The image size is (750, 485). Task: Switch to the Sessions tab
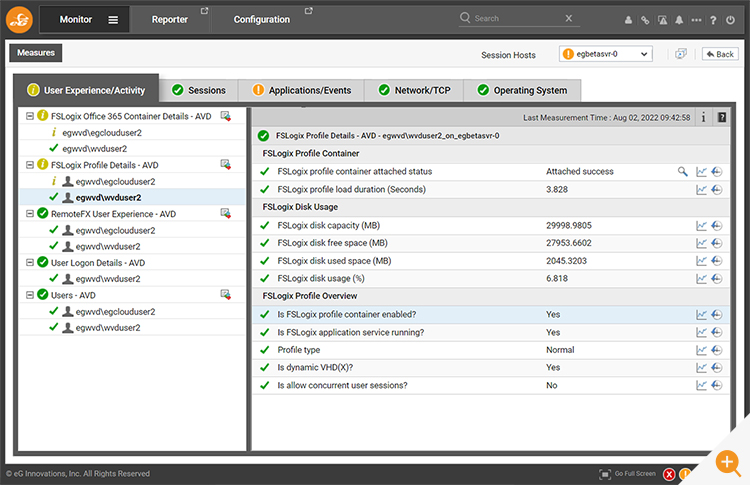199,90
